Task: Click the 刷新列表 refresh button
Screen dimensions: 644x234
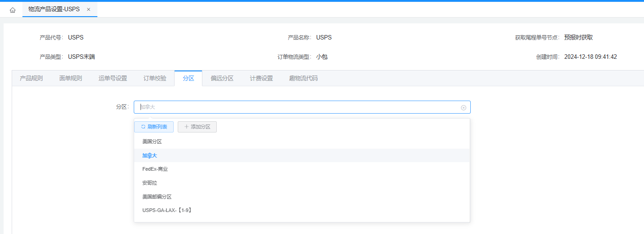Action: click(x=154, y=127)
